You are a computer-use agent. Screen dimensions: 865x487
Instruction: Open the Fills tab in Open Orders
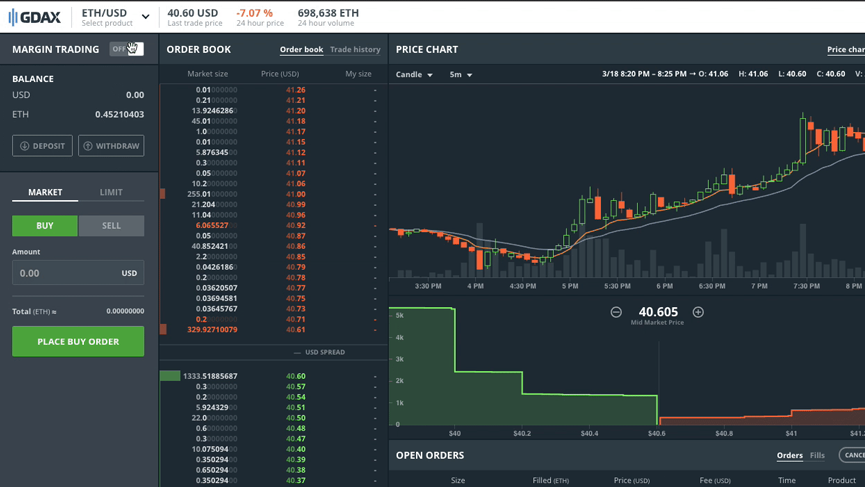point(817,455)
